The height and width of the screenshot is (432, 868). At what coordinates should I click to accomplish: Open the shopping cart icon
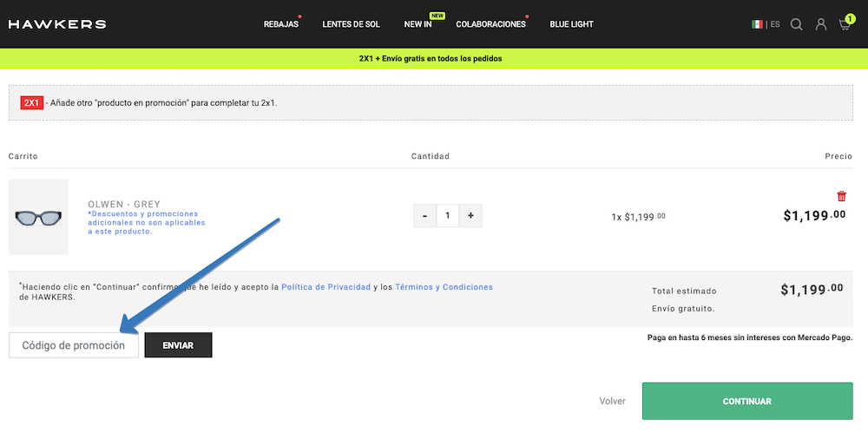coord(845,24)
